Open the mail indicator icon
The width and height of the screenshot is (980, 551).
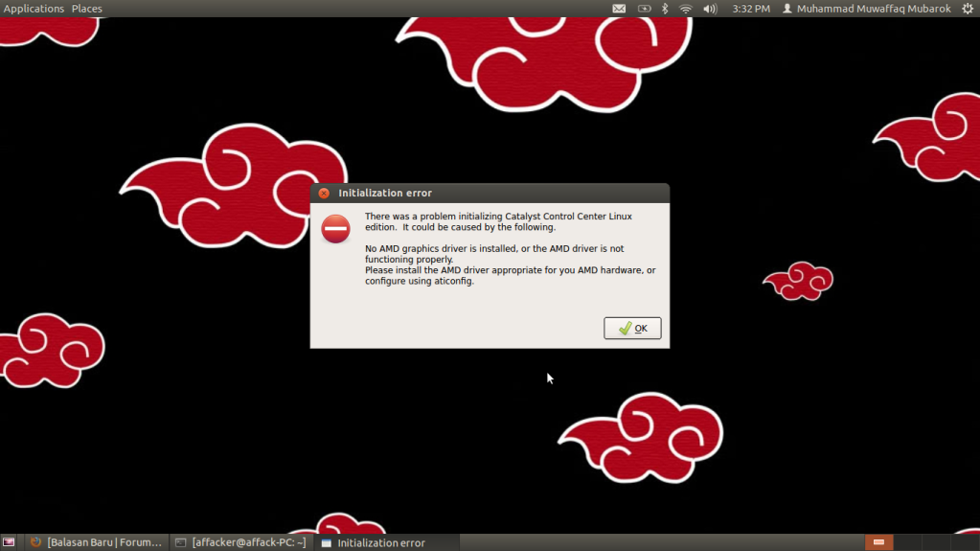(x=619, y=9)
